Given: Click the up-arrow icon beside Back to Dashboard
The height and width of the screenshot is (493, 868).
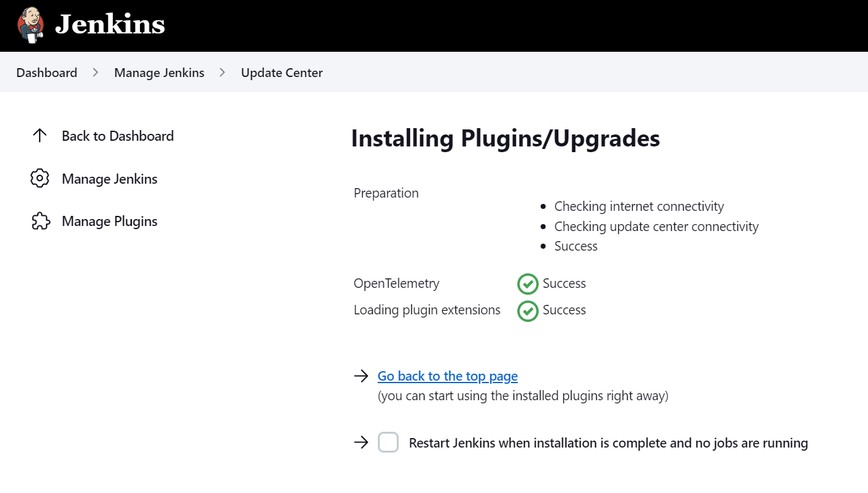Looking at the screenshot, I should tap(40, 136).
